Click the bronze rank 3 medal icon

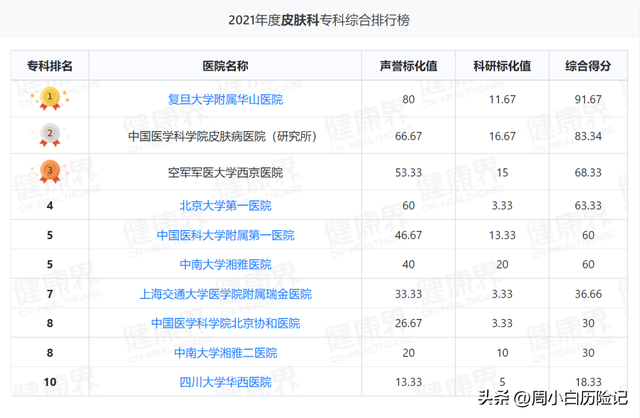point(50,171)
